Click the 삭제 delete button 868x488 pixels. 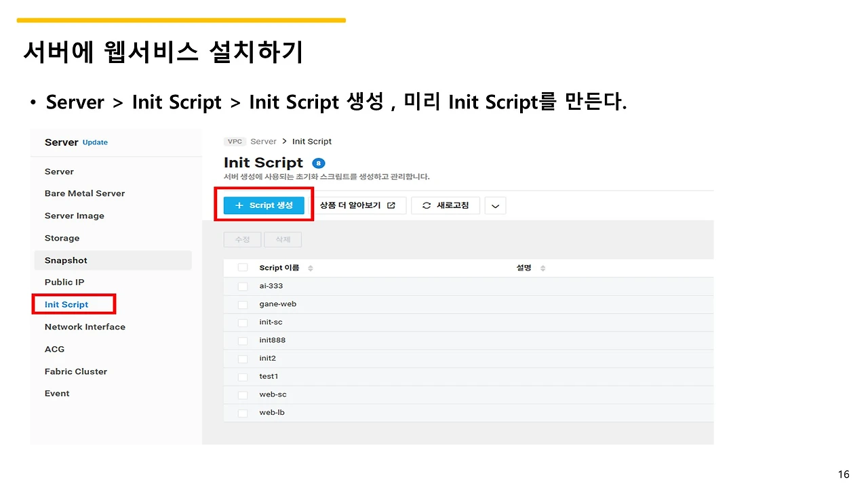click(x=283, y=240)
